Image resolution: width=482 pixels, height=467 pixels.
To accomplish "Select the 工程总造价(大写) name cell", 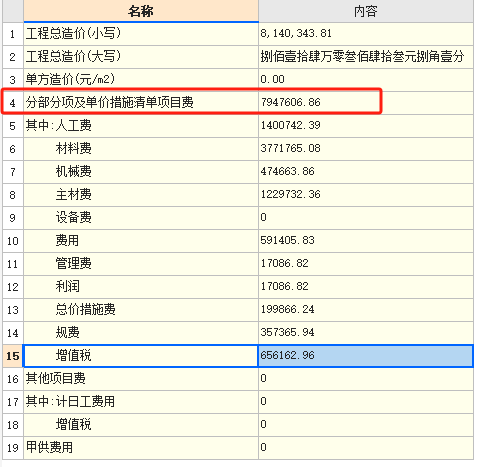I will pos(141,57).
